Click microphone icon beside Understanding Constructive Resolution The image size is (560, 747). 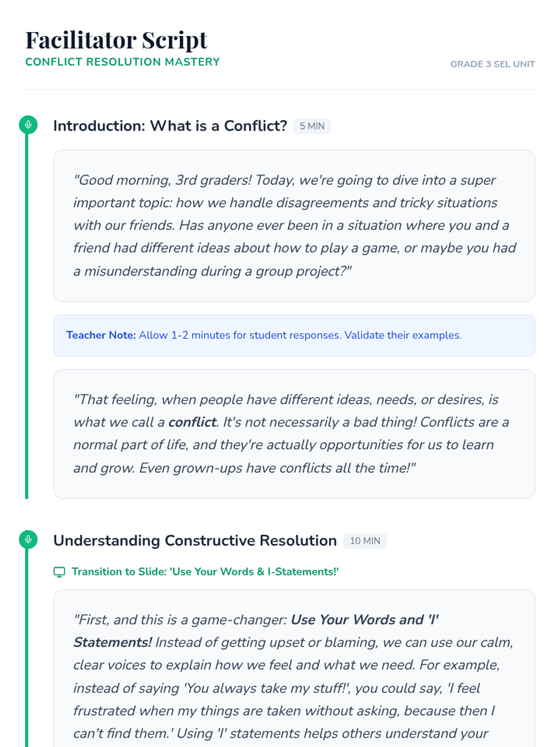point(28,539)
